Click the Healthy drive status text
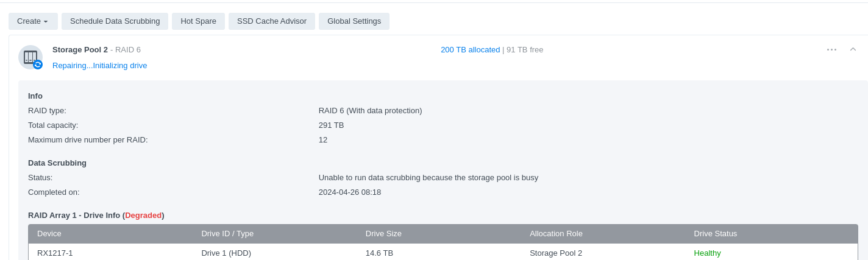868x260 pixels. coord(707,253)
